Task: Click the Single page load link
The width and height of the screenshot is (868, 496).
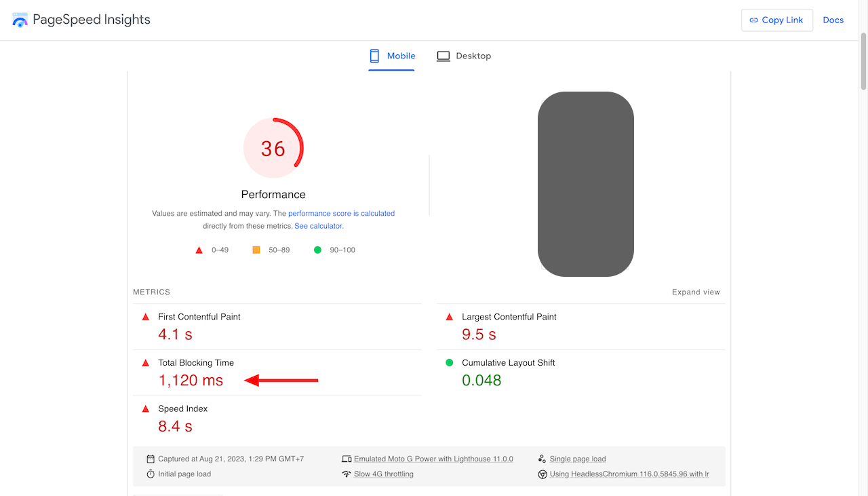Action: click(x=578, y=459)
